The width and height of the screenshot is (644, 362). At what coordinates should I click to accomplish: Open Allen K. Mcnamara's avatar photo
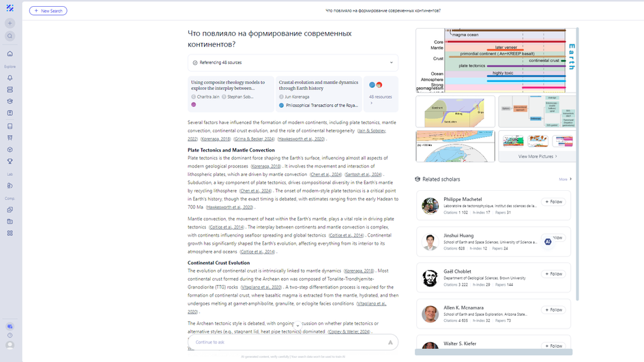pyautogui.click(x=430, y=314)
